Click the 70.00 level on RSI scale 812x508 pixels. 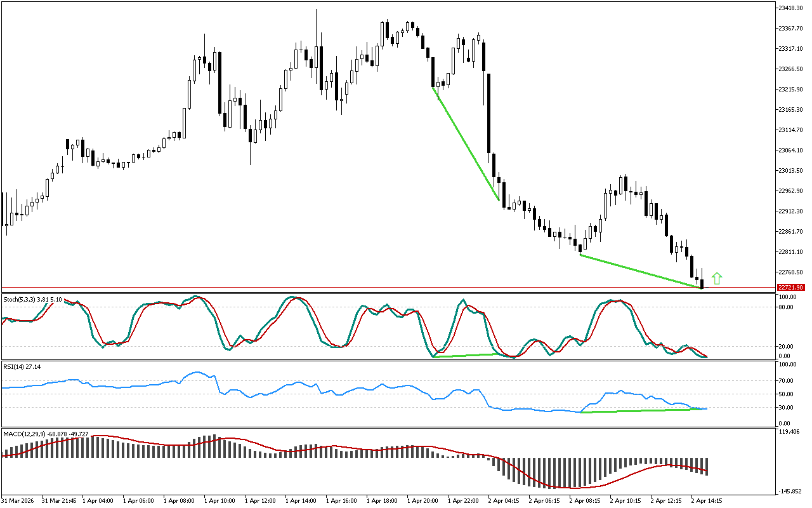787,381
